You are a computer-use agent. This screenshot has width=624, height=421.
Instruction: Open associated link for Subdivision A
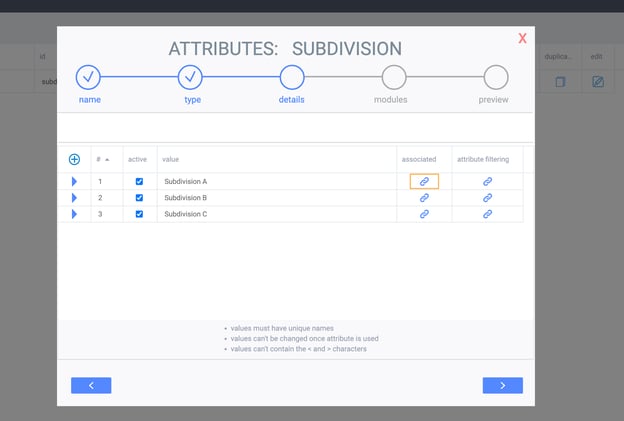424,182
